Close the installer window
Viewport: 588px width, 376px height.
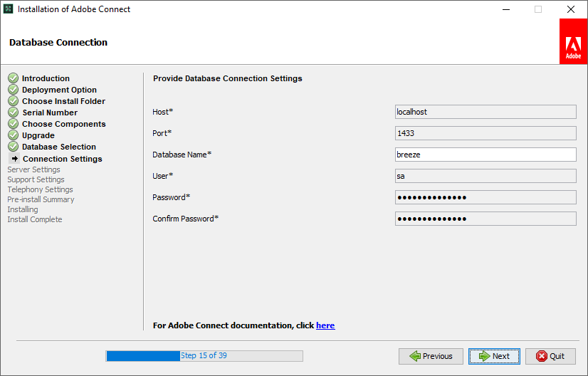click(571, 9)
